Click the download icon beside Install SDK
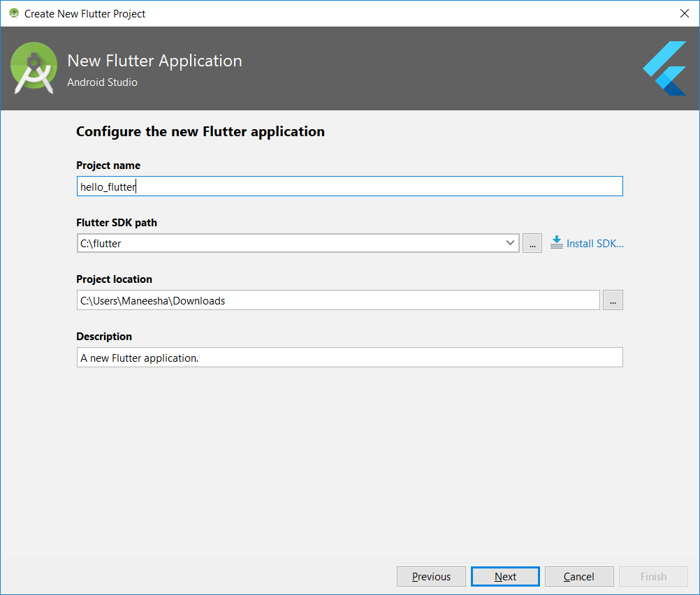Image resolution: width=700 pixels, height=595 pixels. pyautogui.click(x=557, y=242)
